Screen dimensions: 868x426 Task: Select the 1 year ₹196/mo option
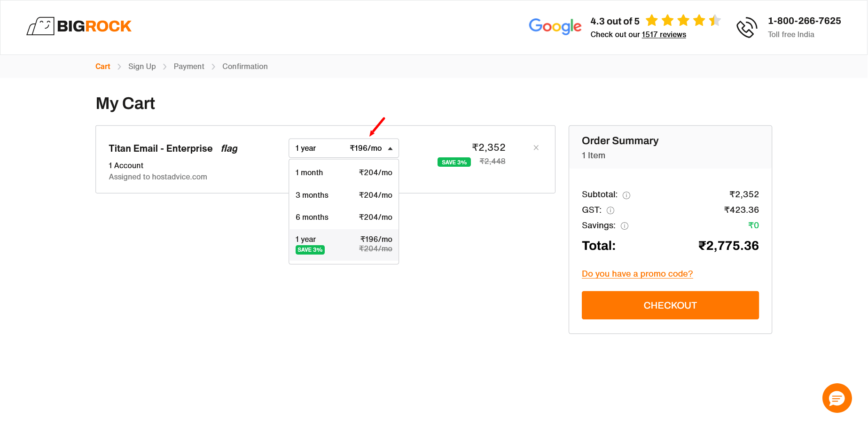tap(344, 245)
